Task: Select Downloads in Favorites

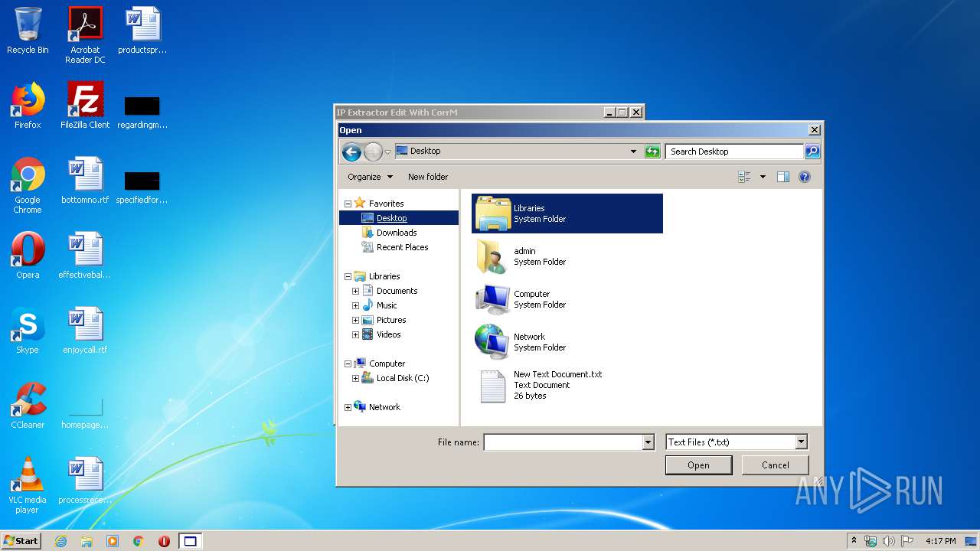Action: [x=397, y=233]
